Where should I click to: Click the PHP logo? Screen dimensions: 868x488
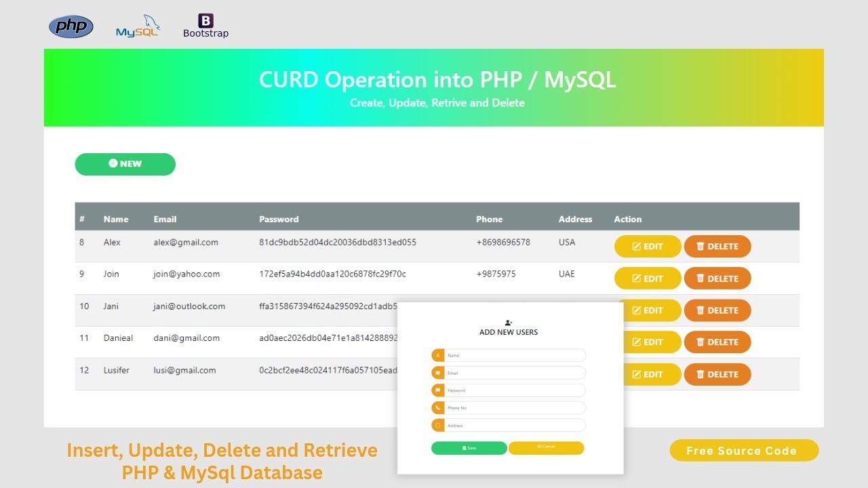[x=71, y=26]
